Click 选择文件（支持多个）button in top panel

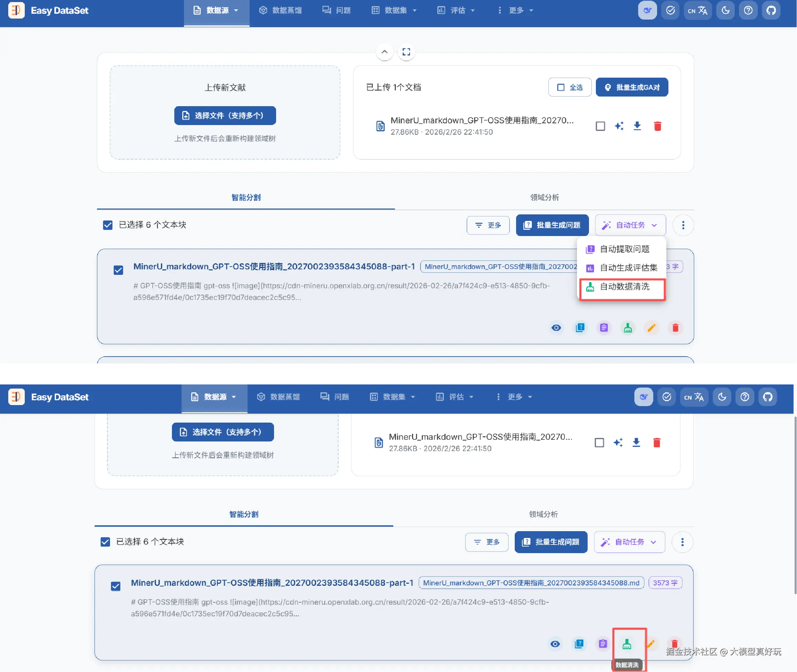(225, 115)
